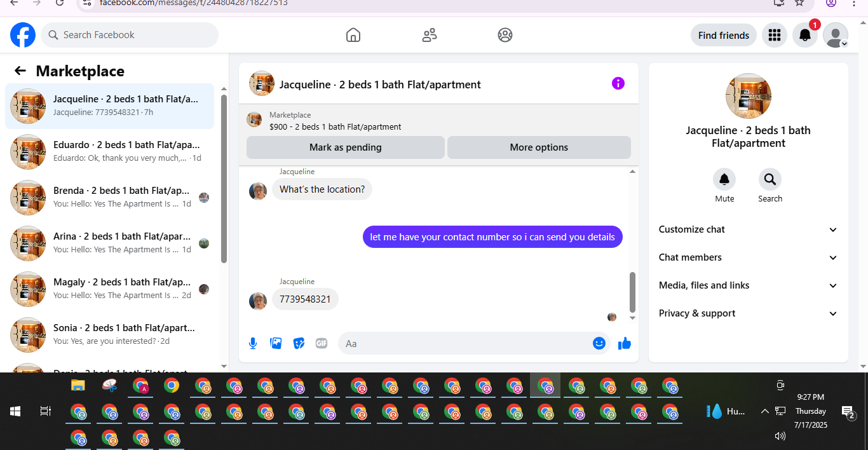Mute the conversation with the bell icon
868x450 pixels.
point(724,179)
